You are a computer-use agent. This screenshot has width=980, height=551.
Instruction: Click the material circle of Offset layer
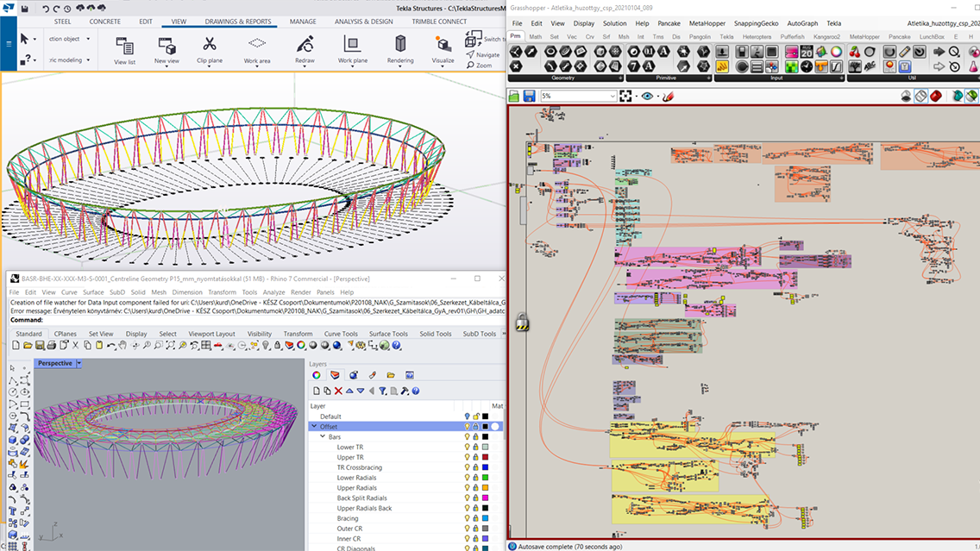(x=496, y=427)
